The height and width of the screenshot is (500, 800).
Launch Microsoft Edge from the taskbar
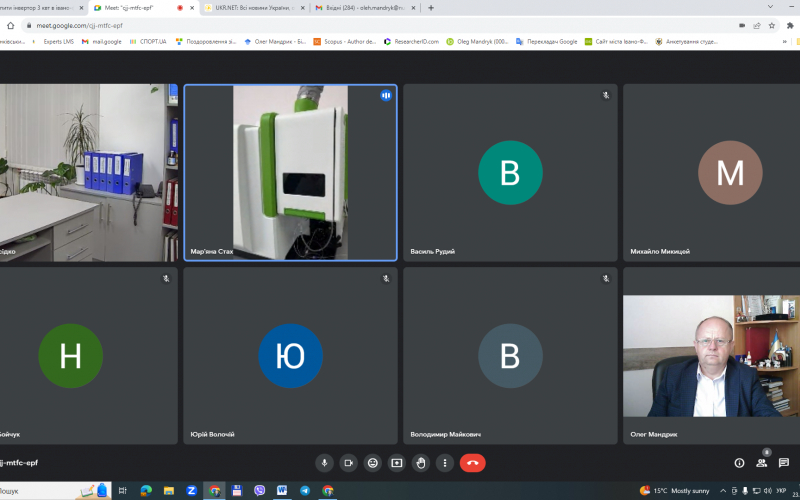point(146,491)
